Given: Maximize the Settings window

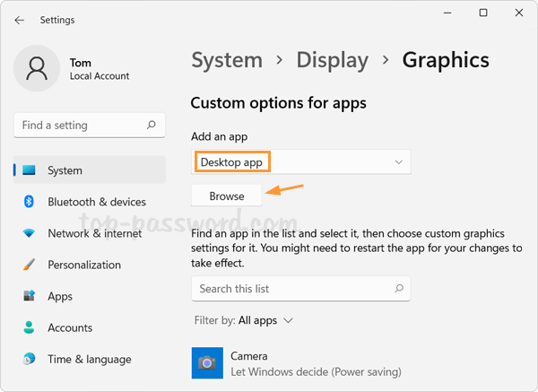Looking at the screenshot, I should click(483, 13).
